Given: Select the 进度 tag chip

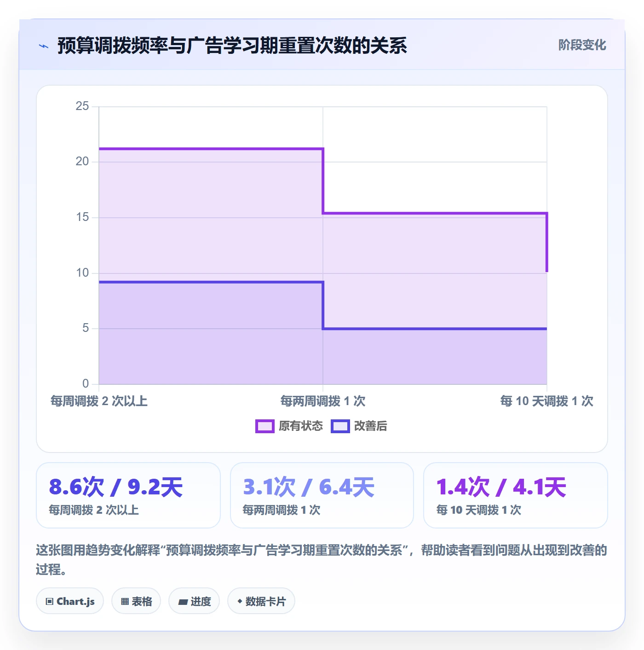Looking at the screenshot, I should tap(194, 601).
